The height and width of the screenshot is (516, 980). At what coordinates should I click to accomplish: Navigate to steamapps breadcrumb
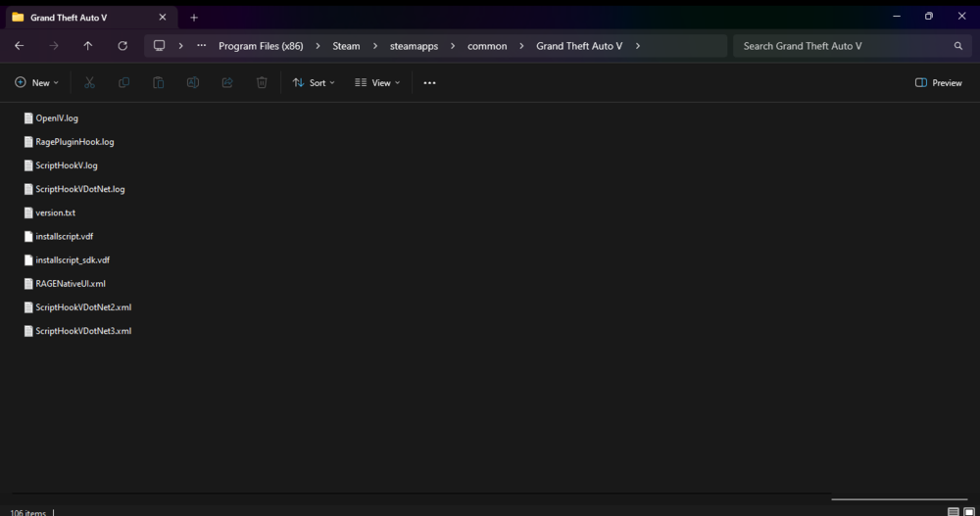[414, 46]
